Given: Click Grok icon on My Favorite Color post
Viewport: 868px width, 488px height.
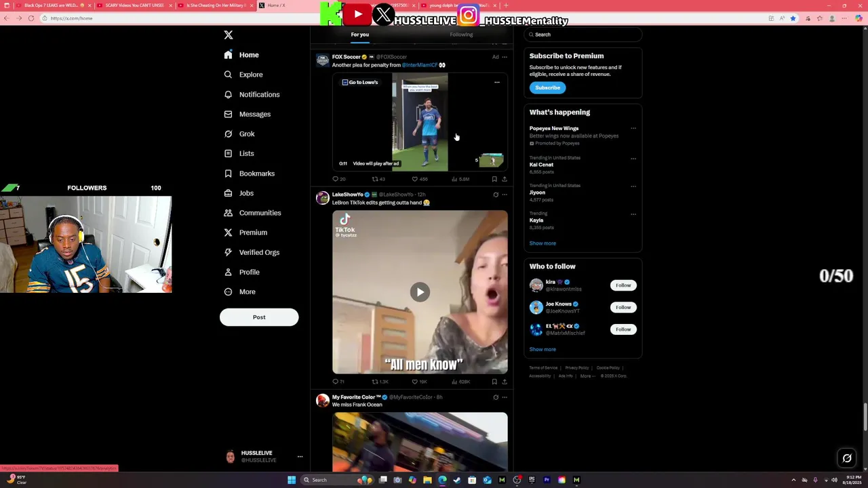Looking at the screenshot, I should (496, 397).
